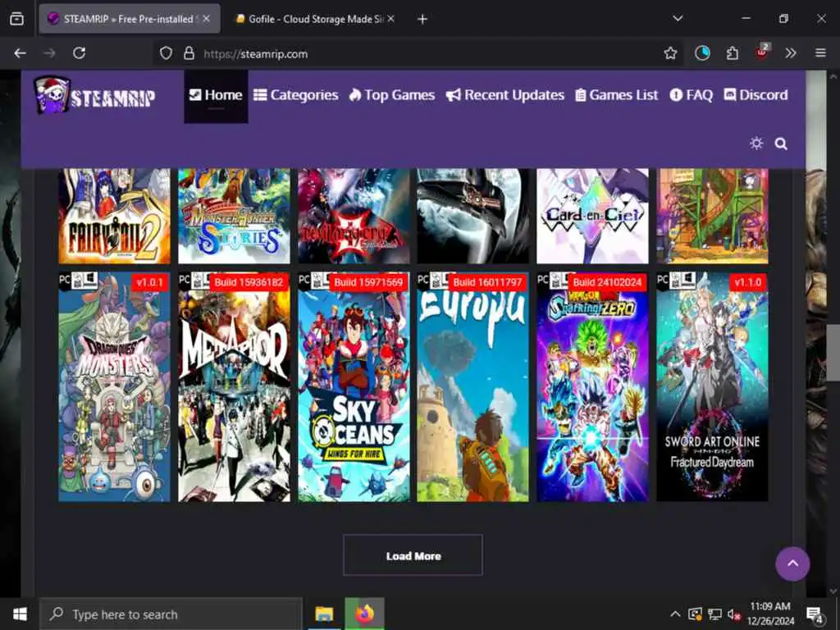Image resolution: width=840 pixels, height=630 pixels.
Task: Open the Firefox hamburger menu
Action: [x=820, y=53]
